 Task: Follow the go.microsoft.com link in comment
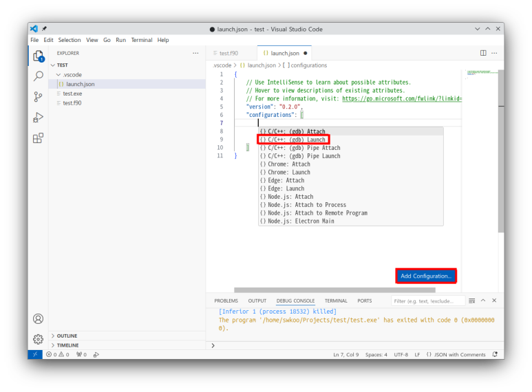point(402,98)
